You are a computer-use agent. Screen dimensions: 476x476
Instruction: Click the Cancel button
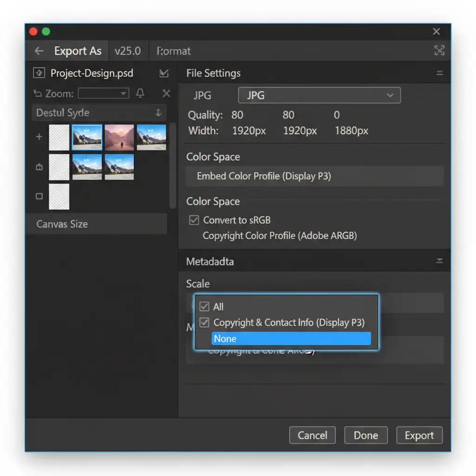pyautogui.click(x=312, y=436)
